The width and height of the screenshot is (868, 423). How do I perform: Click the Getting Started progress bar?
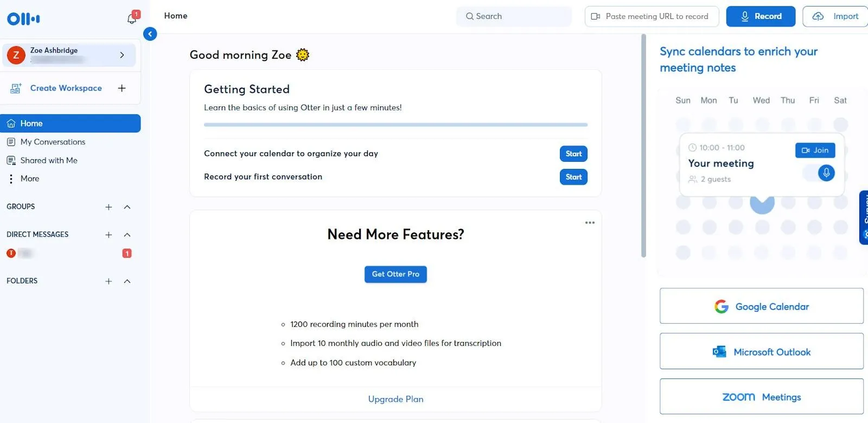pos(395,125)
